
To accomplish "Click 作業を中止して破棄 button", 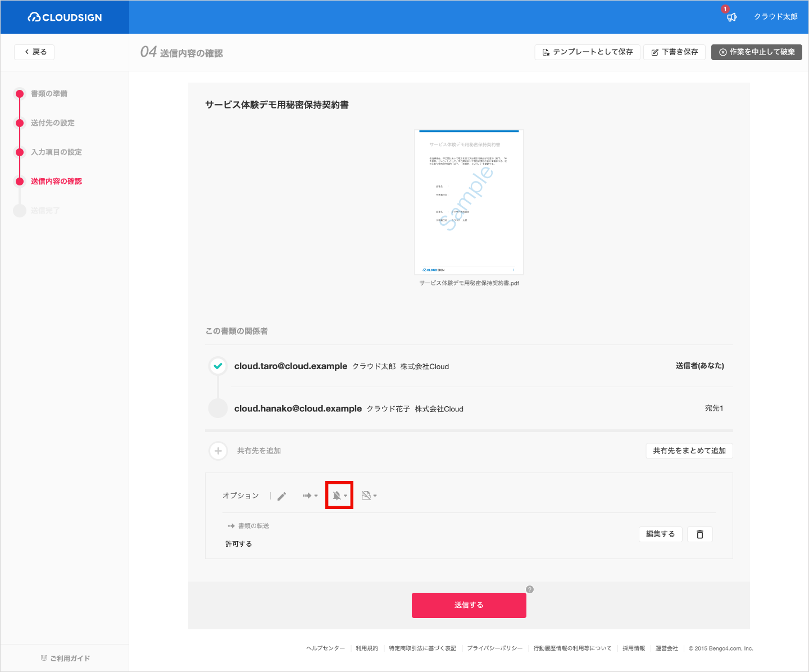I will point(756,52).
